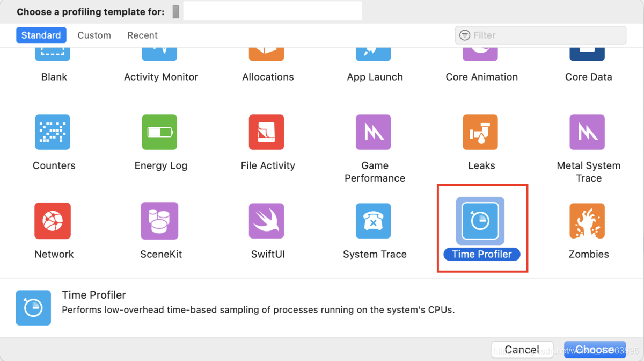Image resolution: width=644 pixels, height=361 pixels.
Task: Select the SwiftUI template icon
Action: pos(266,221)
